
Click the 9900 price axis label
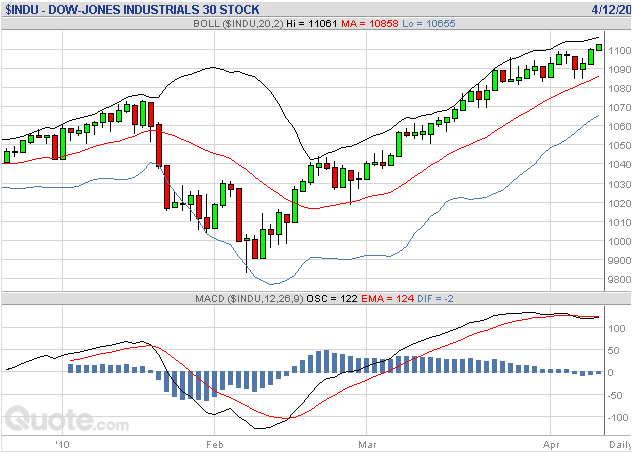[620, 261]
